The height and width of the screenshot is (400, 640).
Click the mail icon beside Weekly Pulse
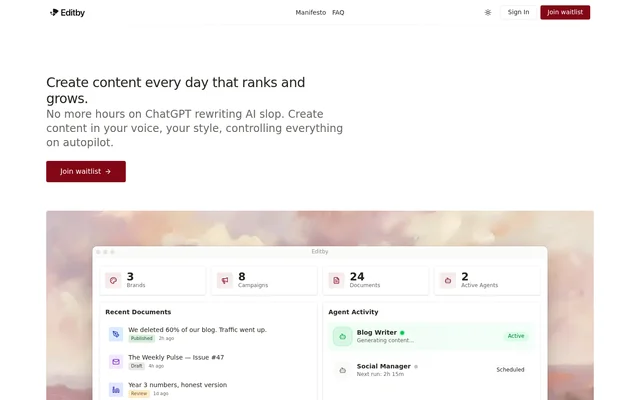point(116,362)
